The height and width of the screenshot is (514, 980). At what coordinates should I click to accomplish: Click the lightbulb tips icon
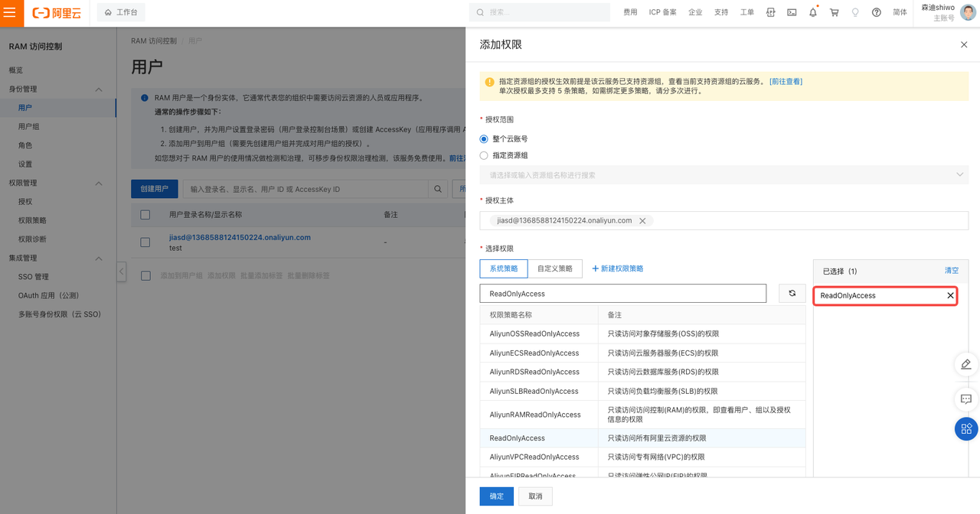[855, 12]
